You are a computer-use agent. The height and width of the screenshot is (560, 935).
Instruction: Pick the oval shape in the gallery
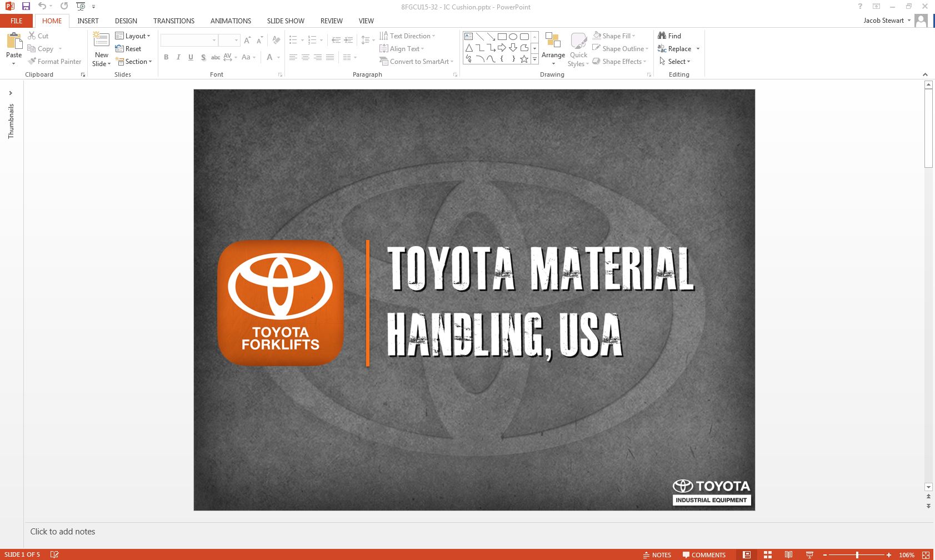coord(513,37)
